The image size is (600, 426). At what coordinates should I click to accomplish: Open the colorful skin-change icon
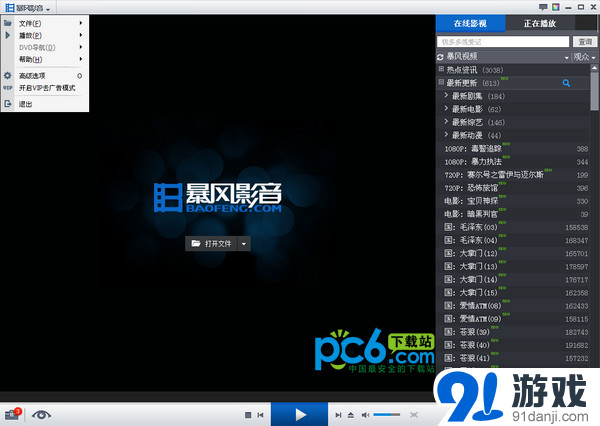coord(556,7)
